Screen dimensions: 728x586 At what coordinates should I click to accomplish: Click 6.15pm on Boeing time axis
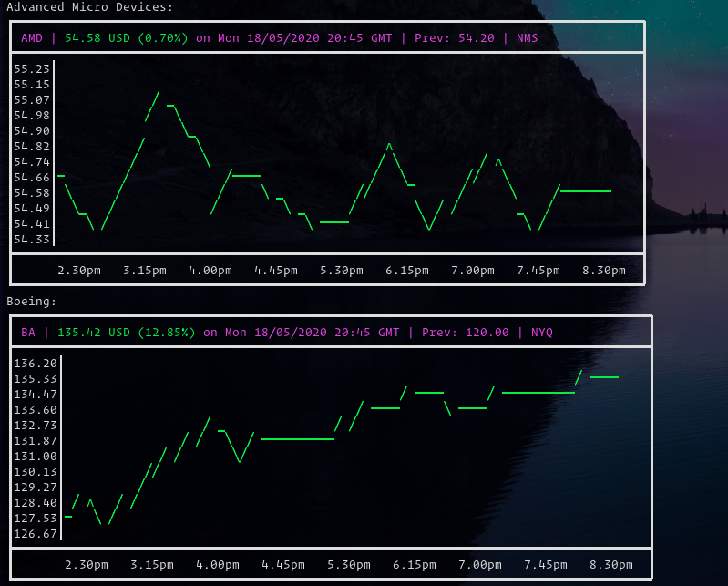click(415, 565)
